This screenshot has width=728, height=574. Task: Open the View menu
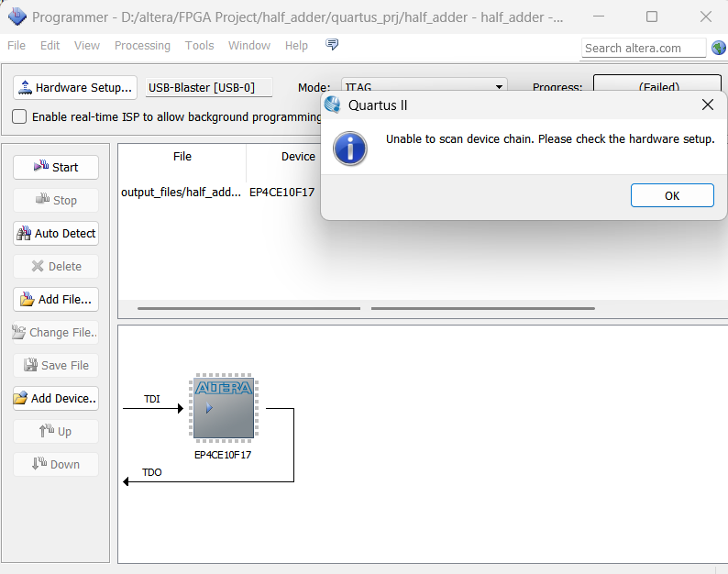[x=87, y=46]
